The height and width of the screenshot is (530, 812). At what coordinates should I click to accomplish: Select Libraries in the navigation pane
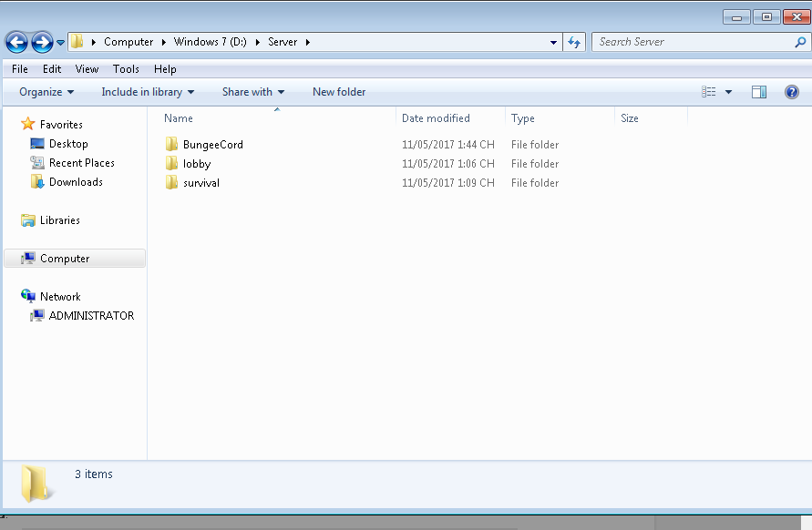click(x=50, y=220)
